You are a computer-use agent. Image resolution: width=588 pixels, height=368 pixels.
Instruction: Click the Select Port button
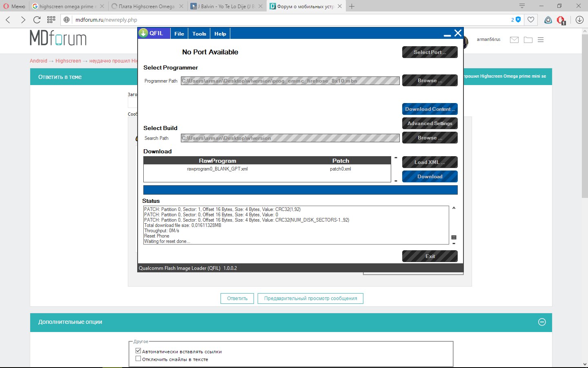(430, 52)
